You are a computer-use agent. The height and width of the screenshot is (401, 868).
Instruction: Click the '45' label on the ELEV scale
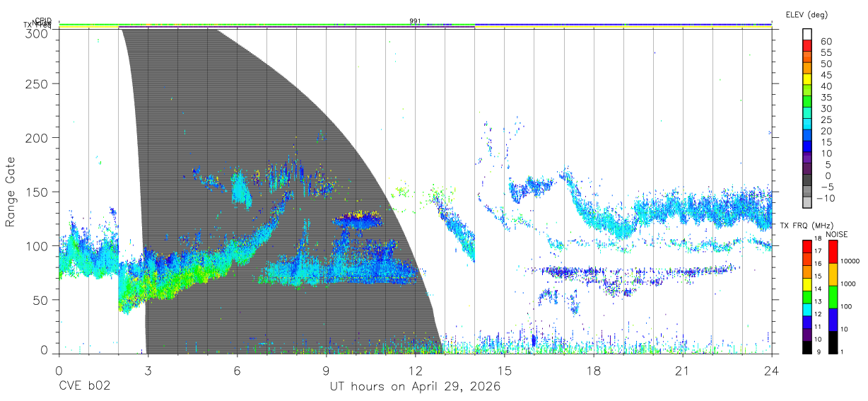[826, 75]
